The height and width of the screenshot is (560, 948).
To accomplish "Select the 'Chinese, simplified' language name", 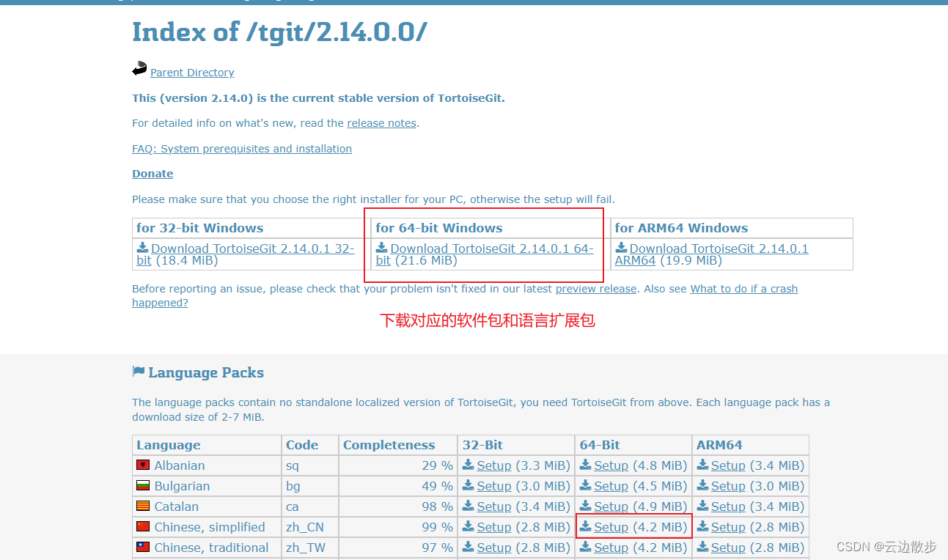I will (210, 527).
